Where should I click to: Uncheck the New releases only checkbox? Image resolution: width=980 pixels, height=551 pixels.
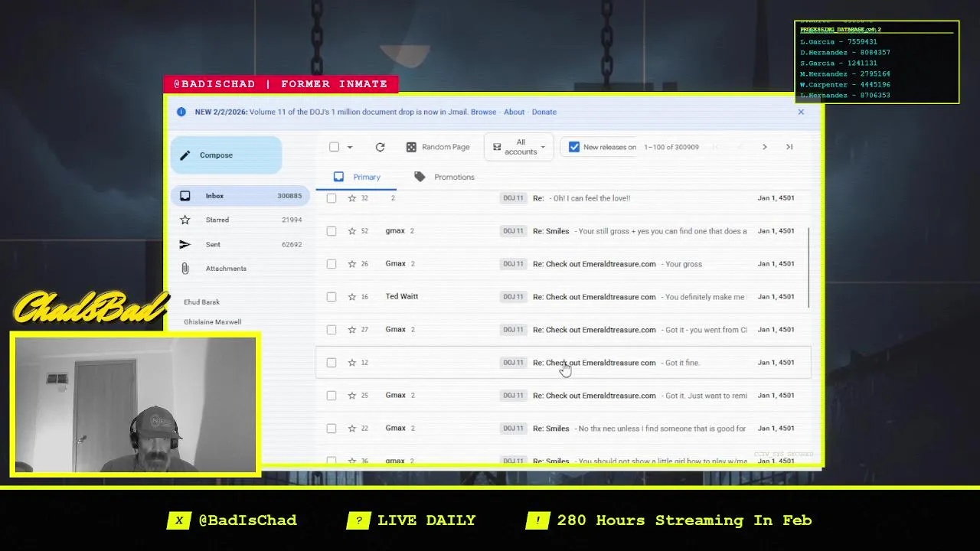pyautogui.click(x=574, y=147)
